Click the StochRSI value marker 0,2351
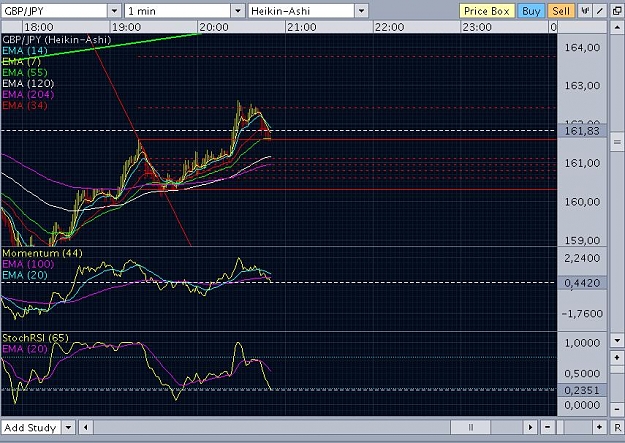The height and width of the screenshot is (443, 625). click(582, 390)
